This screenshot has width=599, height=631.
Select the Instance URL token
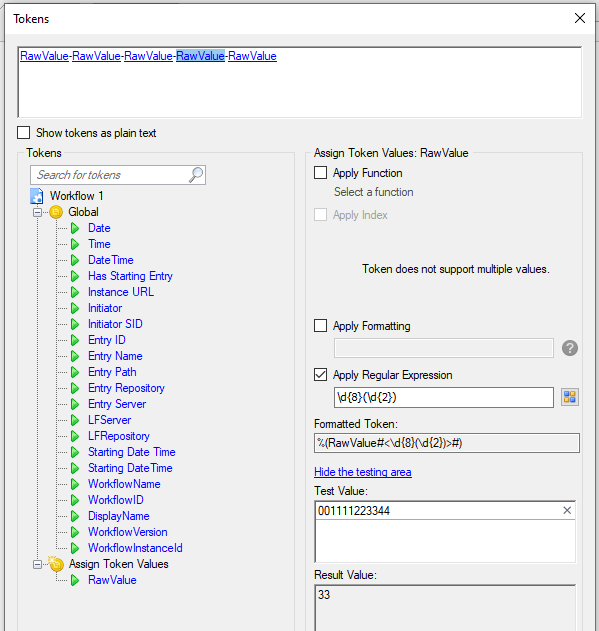pyautogui.click(x=121, y=292)
